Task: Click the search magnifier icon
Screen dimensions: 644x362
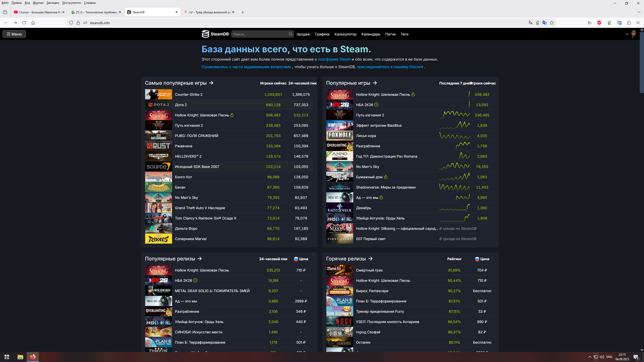Action: [290, 34]
